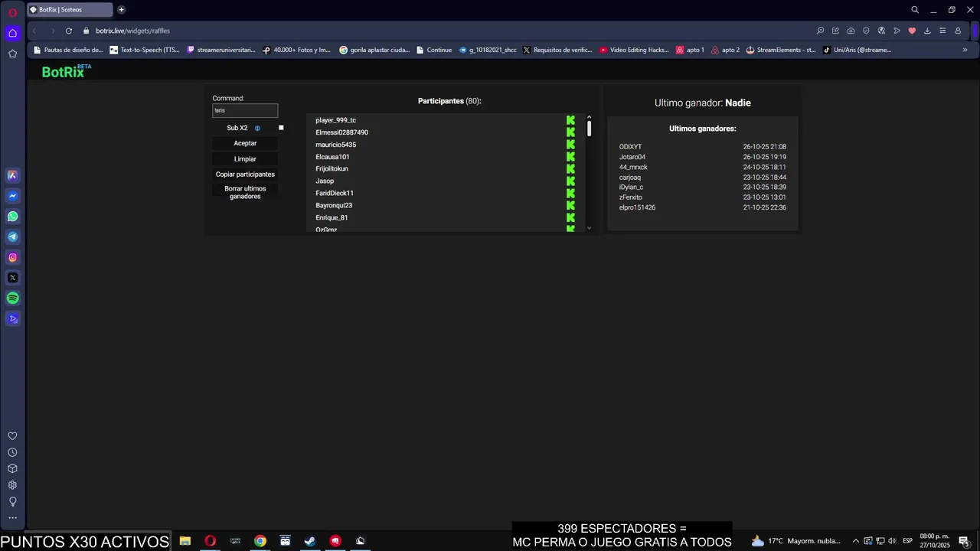The width and height of the screenshot is (980, 551).
Task: Click the Aceptar button
Action: pyautogui.click(x=245, y=143)
